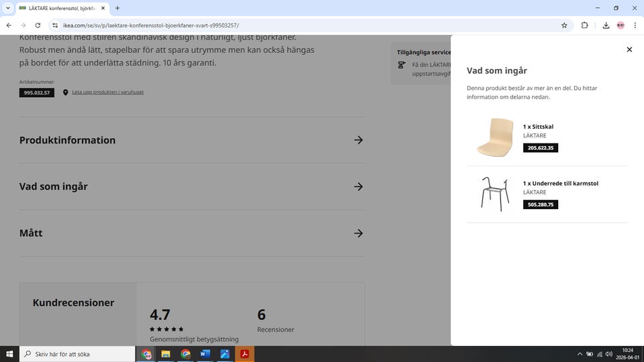Click article number 995.032.57 badge
This screenshot has width=644, height=362.
tap(36, 93)
